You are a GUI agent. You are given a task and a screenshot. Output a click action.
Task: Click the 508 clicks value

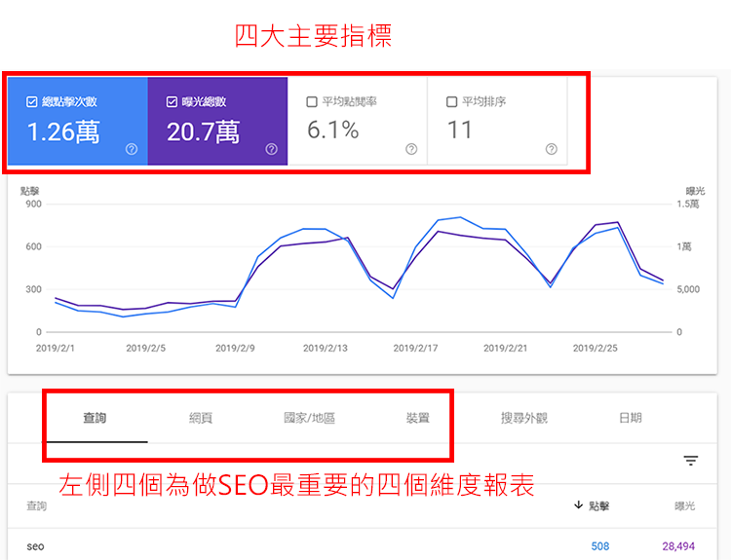(600, 546)
